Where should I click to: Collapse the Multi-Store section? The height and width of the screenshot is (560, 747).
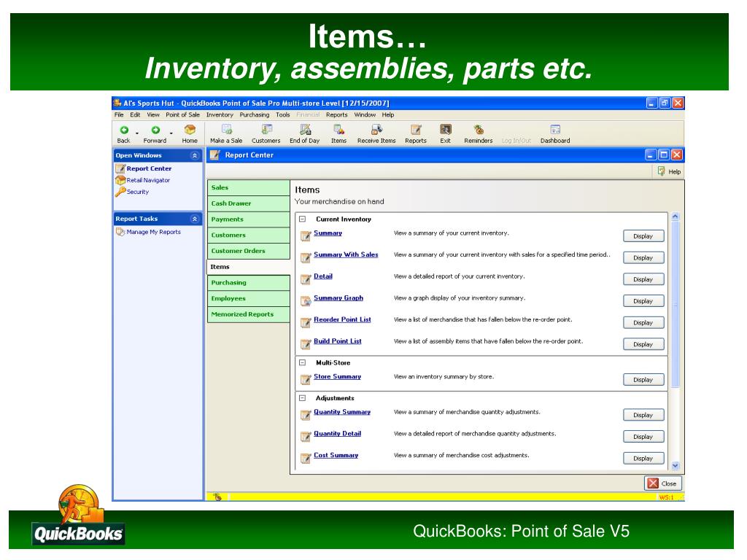(x=302, y=362)
